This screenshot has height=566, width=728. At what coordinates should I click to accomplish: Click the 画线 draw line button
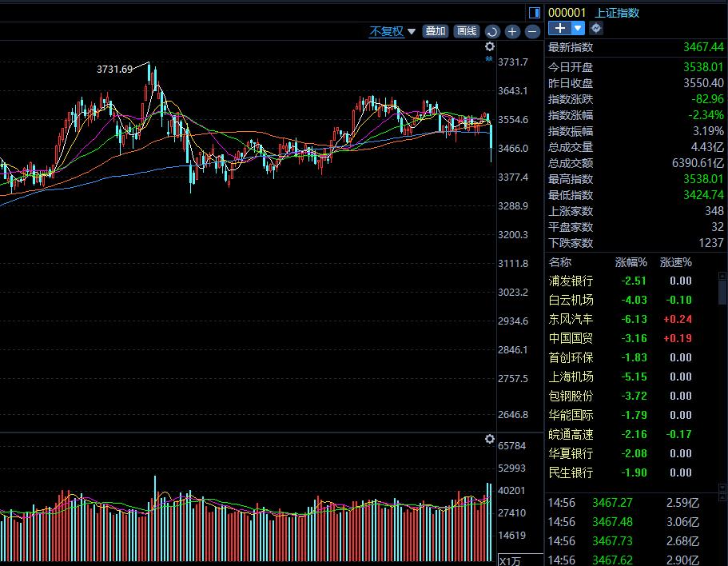tap(466, 31)
